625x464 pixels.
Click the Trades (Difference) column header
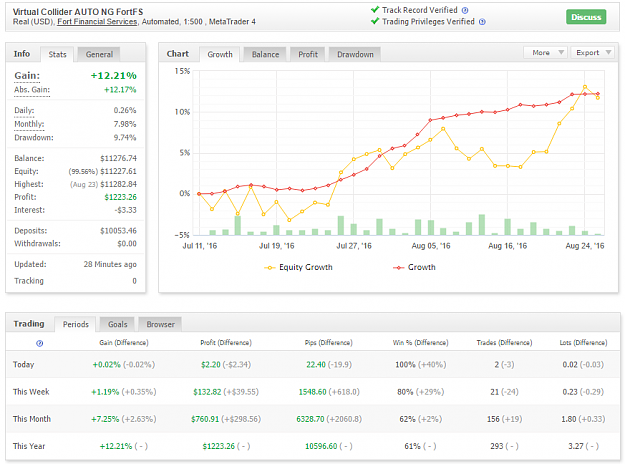[x=504, y=343]
